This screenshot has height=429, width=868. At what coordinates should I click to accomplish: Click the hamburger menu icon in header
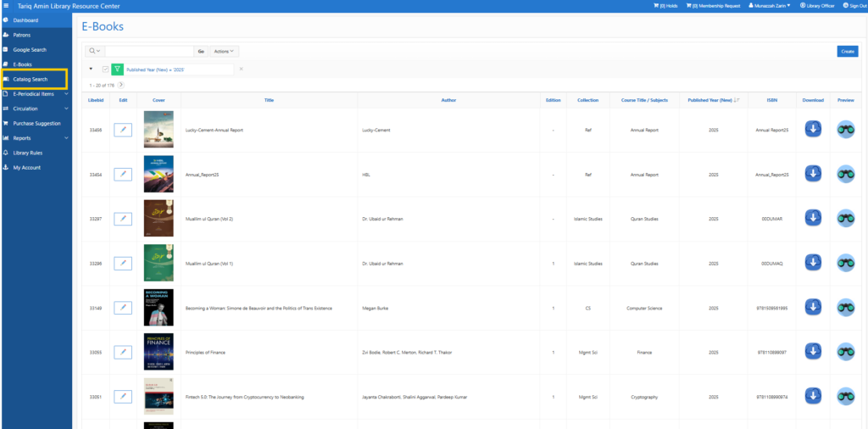coord(7,5)
